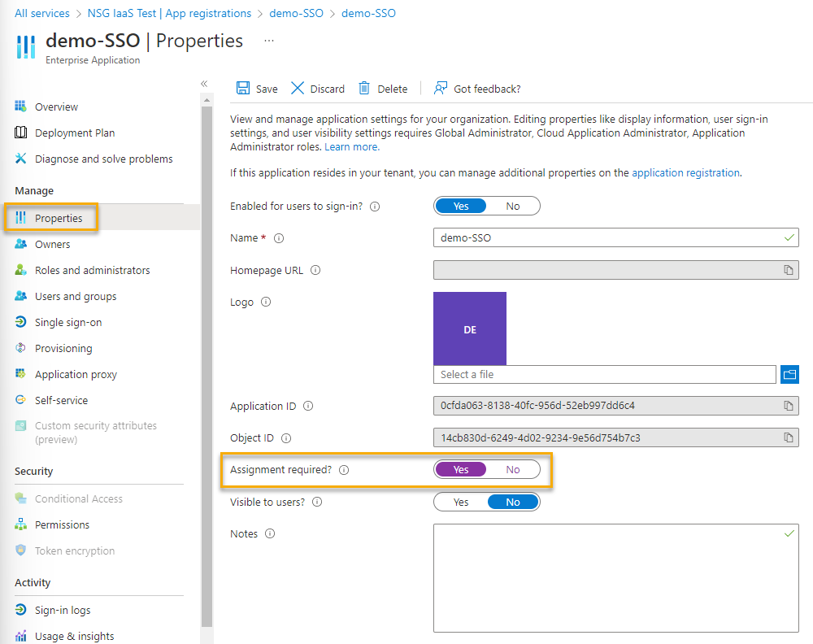The height and width of the screenshot is (644, 813).
Task: Click the Delete trash can icon
Action: coord(365,89)
